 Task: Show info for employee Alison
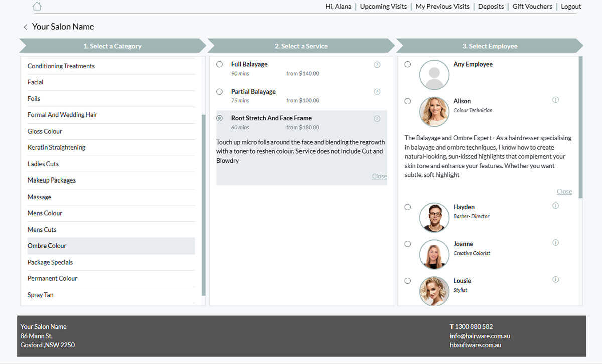tap(555, 100)
